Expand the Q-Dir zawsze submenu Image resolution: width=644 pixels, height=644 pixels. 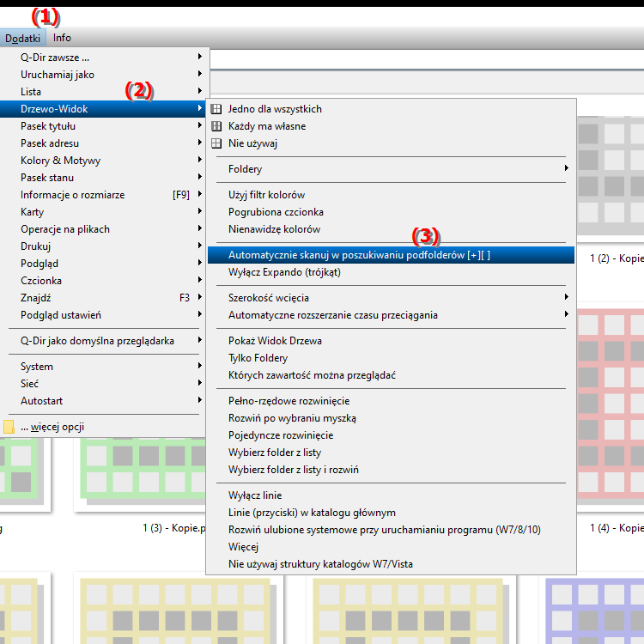pos(103,57)
